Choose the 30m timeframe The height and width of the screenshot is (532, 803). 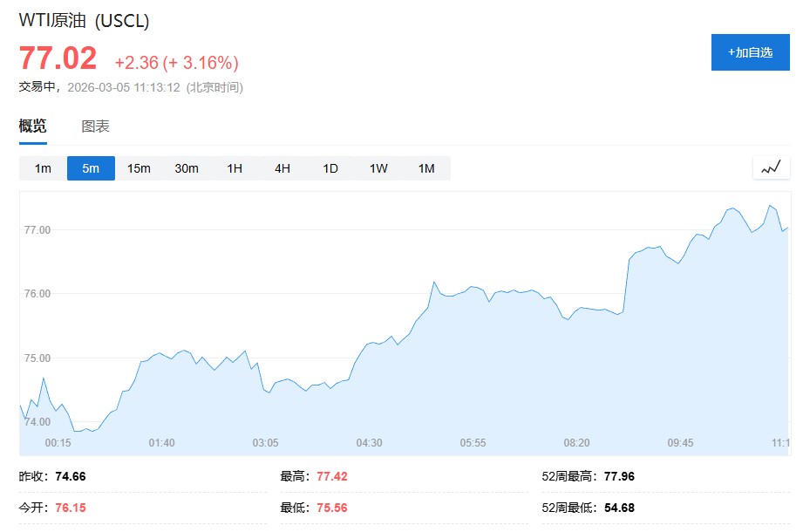coord(187,168)
